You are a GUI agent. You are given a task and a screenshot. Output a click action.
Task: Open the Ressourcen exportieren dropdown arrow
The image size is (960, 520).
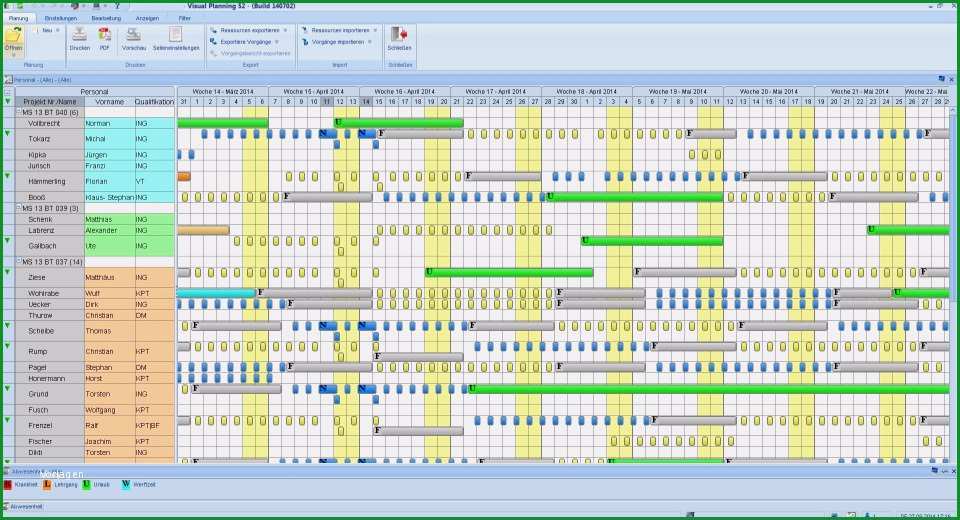pos(285,30)
